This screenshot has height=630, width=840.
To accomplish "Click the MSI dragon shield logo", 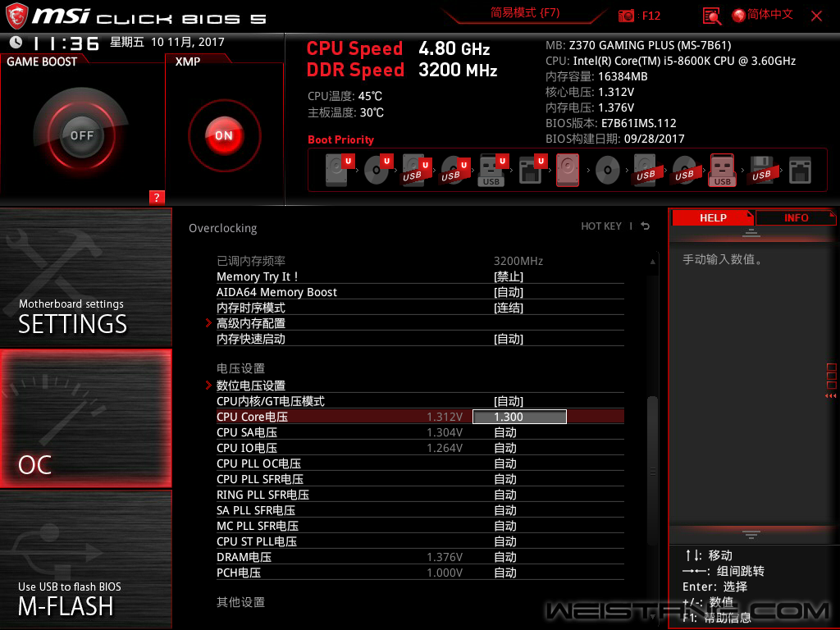I will (16, 16).
